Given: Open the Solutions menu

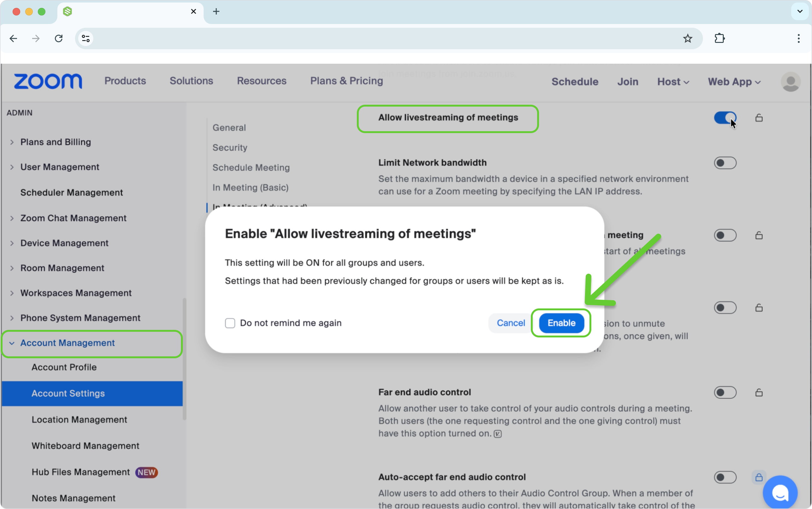Looking at the screenshot, I should coord(191,81).
